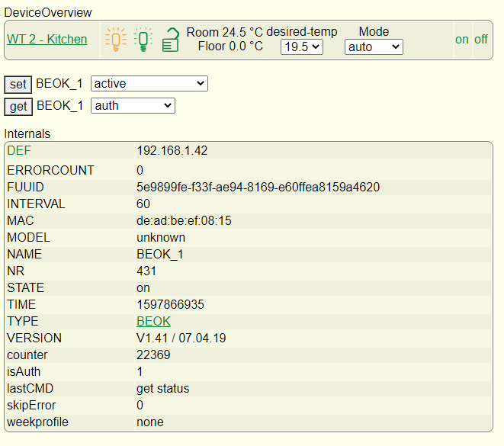This screenshot has width=504, height=446.
Task: Click the lastCMD value get status
Action: point(163,389)
